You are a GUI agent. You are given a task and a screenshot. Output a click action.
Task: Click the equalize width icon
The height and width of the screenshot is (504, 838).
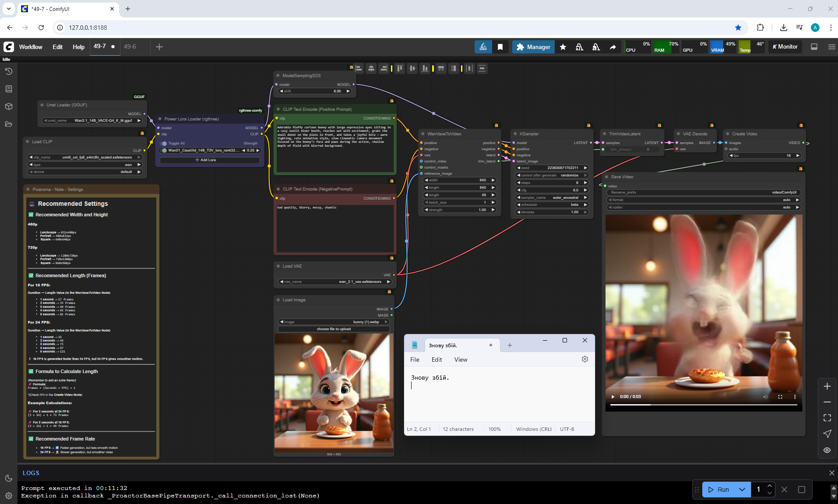coord(441,68)
